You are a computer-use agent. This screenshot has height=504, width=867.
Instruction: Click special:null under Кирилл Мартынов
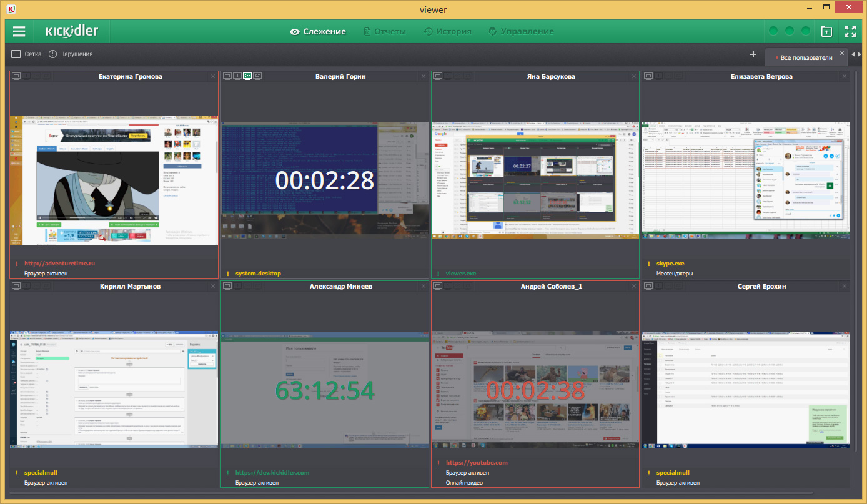[41, 473]
